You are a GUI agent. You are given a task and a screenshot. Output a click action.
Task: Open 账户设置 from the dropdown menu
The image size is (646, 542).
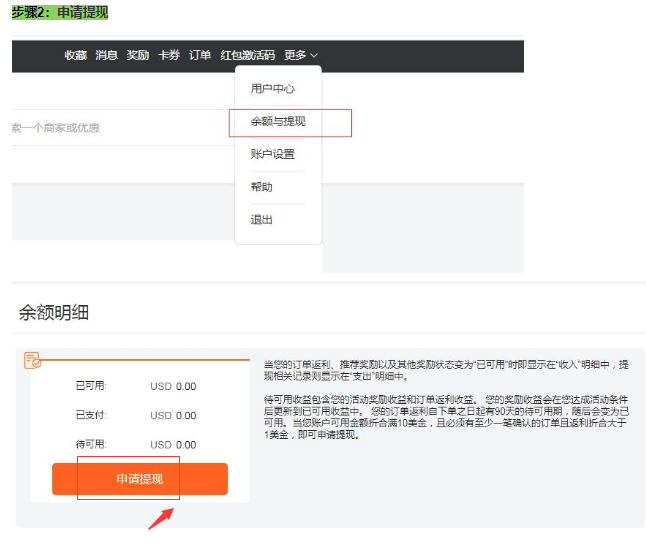pyautogui.click(x=272, y=154)
